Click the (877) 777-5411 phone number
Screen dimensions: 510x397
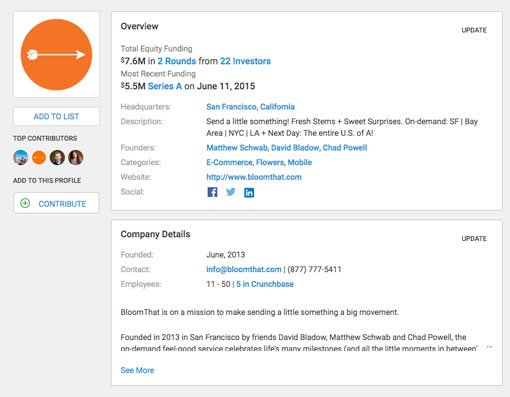coord(314,269)
